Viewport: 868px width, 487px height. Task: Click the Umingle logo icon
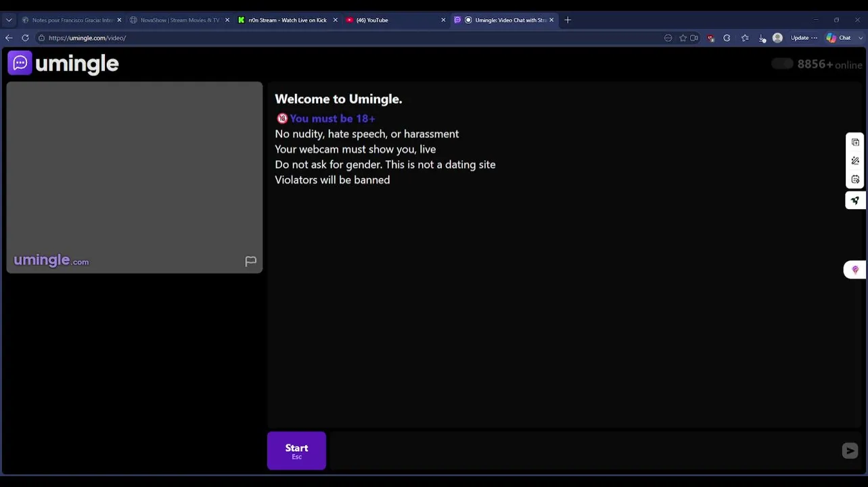20,64
